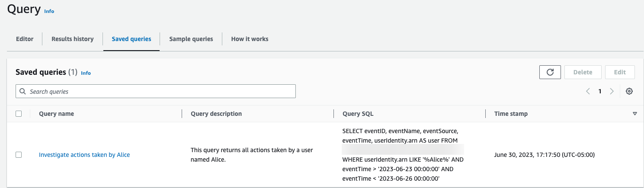Toggle the select-all checkbox in table header
Viewport: 644px width, 188px height.
point(19,114)
